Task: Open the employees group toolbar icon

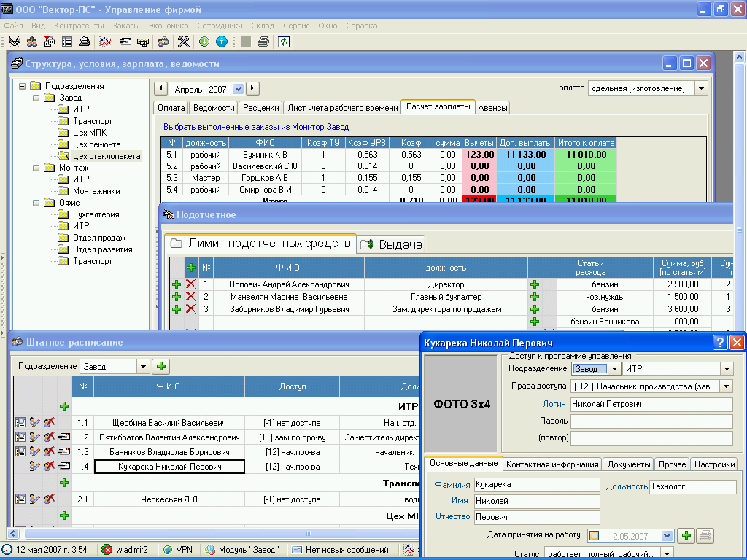Action: (32, 42)
